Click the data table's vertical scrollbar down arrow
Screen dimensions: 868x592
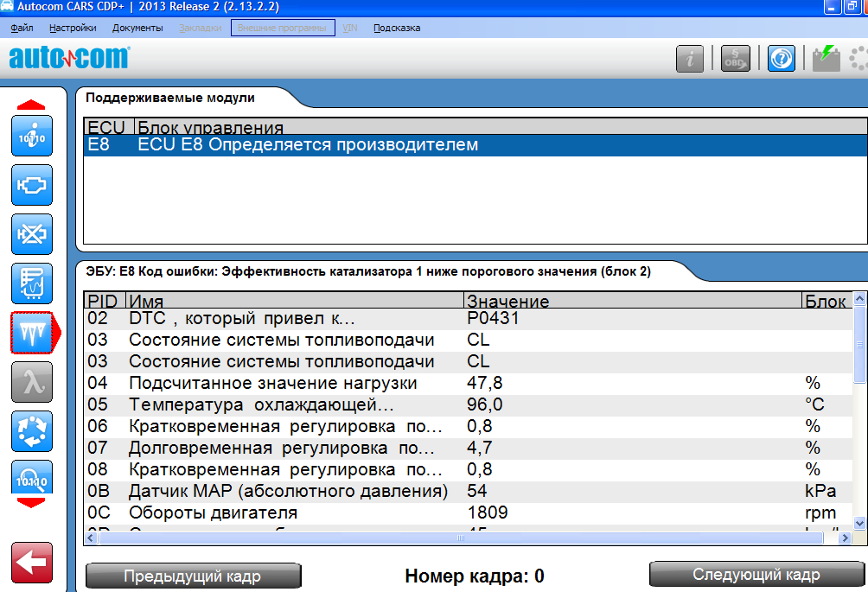point(859,523)
